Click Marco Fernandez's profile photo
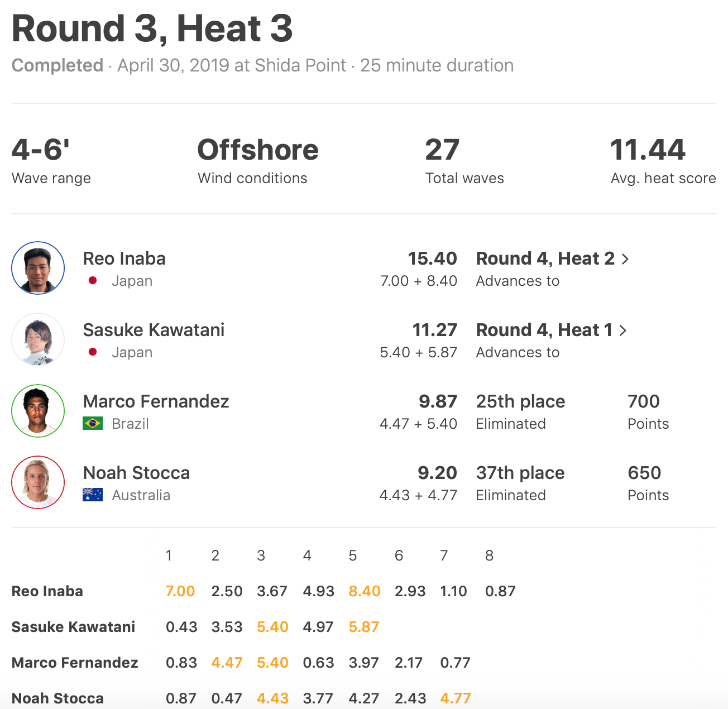 tap(38, 411)
